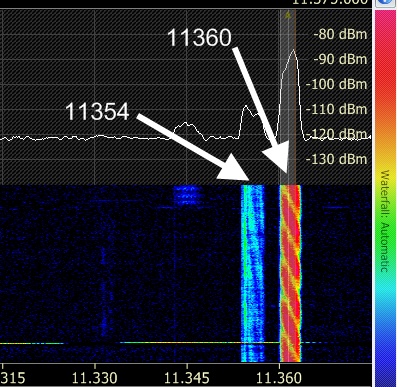398x387 pixels.
Task: Click the blue info icon button at top right
Action: pyautogui.click(x=385, y=2)
